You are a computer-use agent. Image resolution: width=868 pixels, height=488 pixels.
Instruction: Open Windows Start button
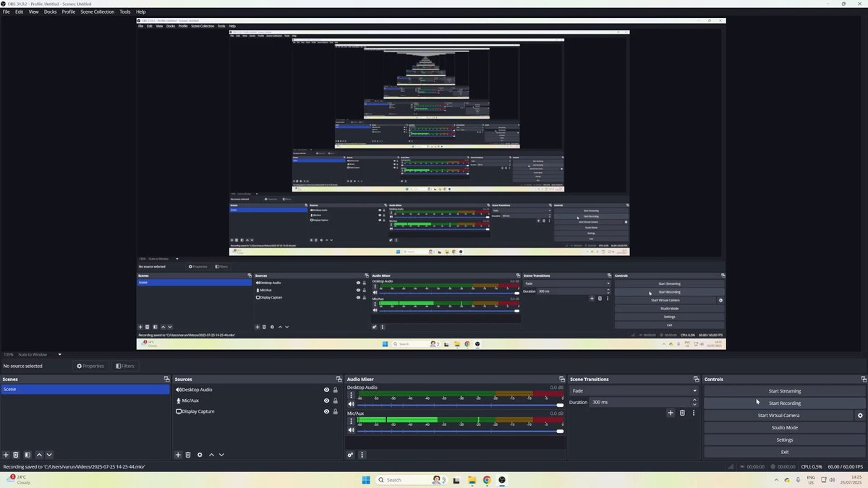[x=366, y=479]
